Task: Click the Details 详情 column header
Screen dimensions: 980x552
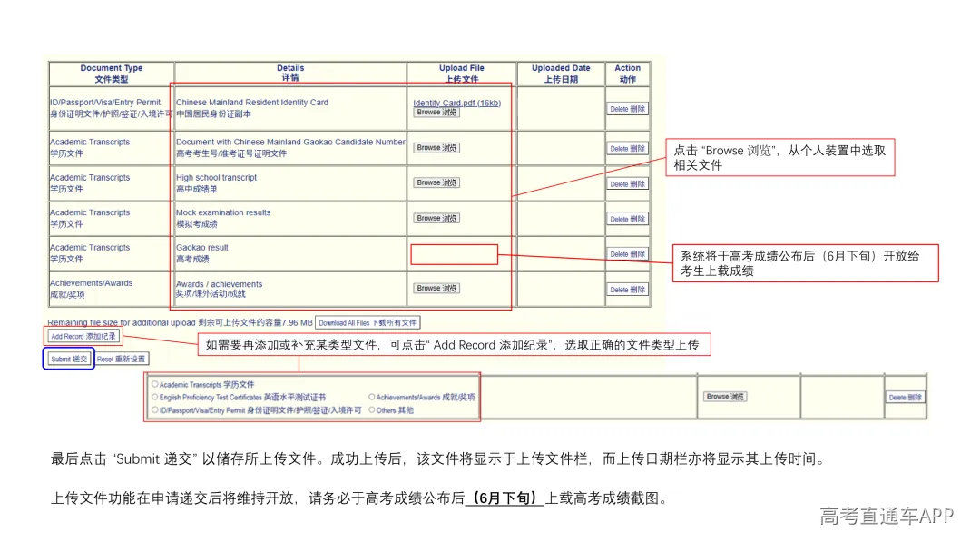Action: tap(290, 74)
